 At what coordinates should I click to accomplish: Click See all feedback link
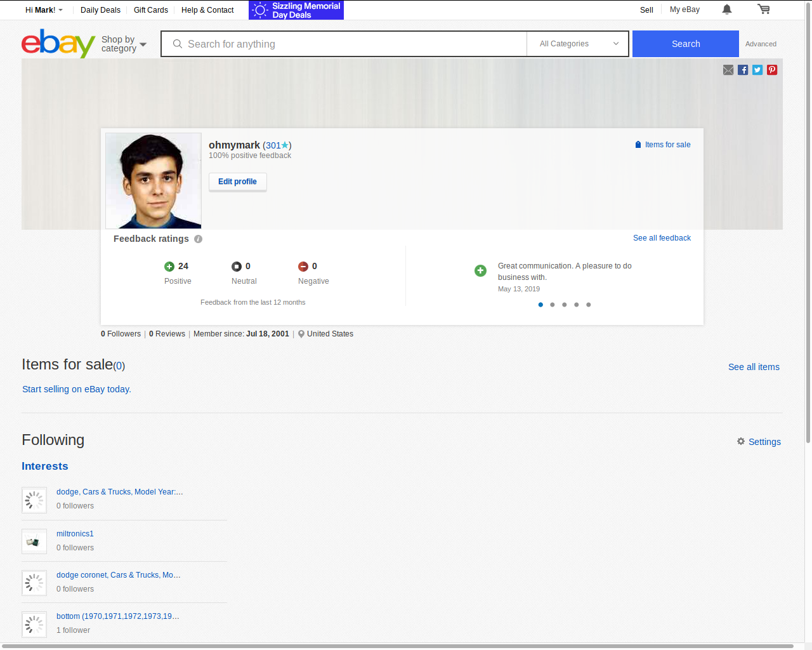[662, 238]
